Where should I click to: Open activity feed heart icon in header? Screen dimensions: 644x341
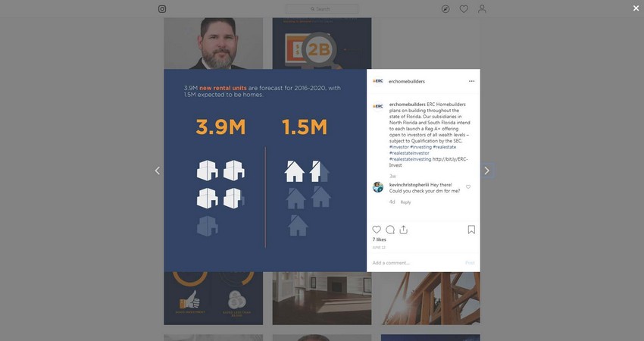pyautogui.click(x=464, y=9)
